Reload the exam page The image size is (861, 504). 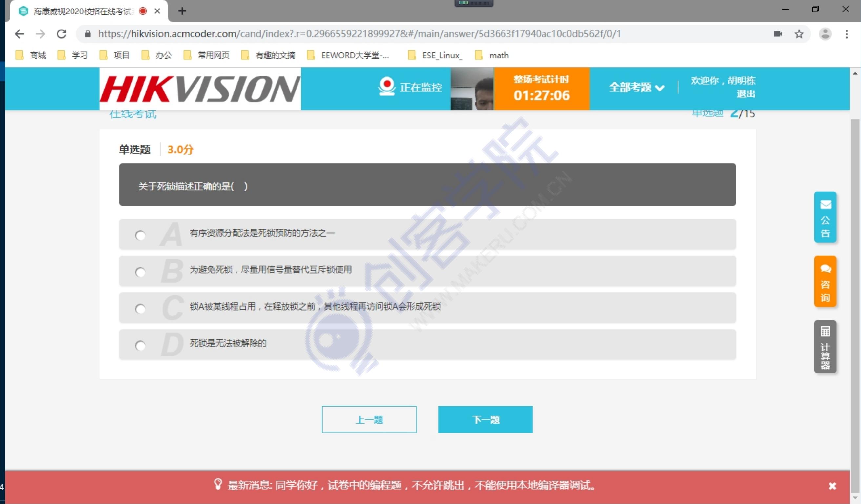(62, 34)
